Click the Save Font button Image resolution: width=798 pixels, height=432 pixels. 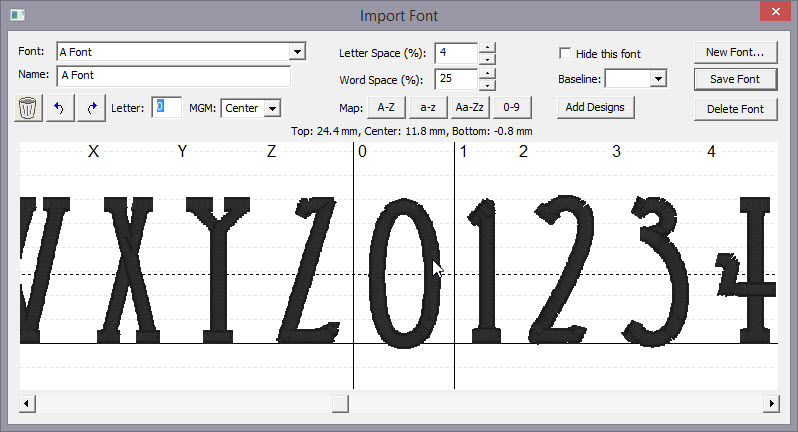[x=735, y=79]
